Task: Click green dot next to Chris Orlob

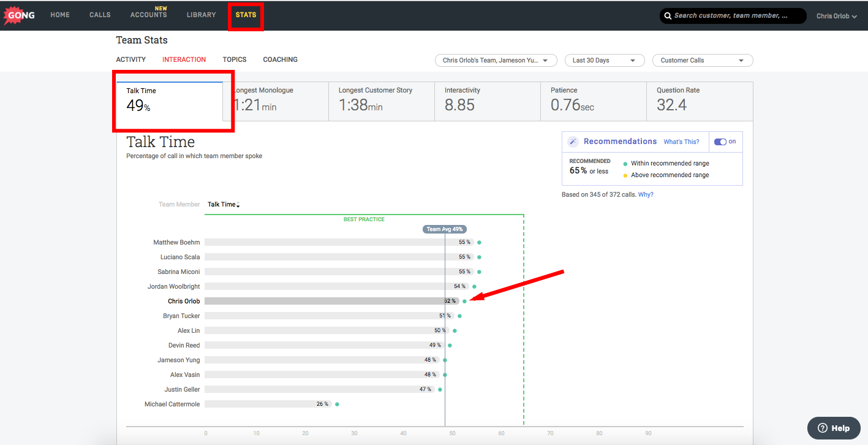Action: pyautogui.click(x=464, y=301)
